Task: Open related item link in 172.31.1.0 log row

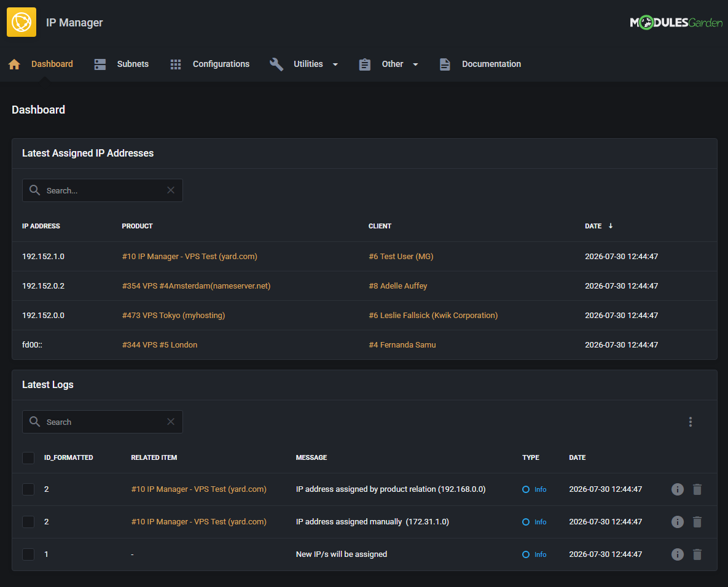Action: coord(198,521)
